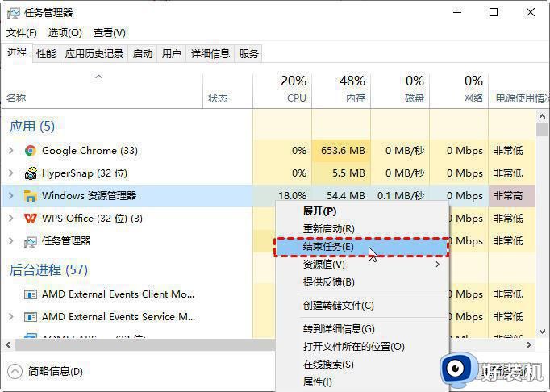Viewport: 550px width, 392px height.
Task: Select the 进程 tab
Action: [x=17, y=52]
